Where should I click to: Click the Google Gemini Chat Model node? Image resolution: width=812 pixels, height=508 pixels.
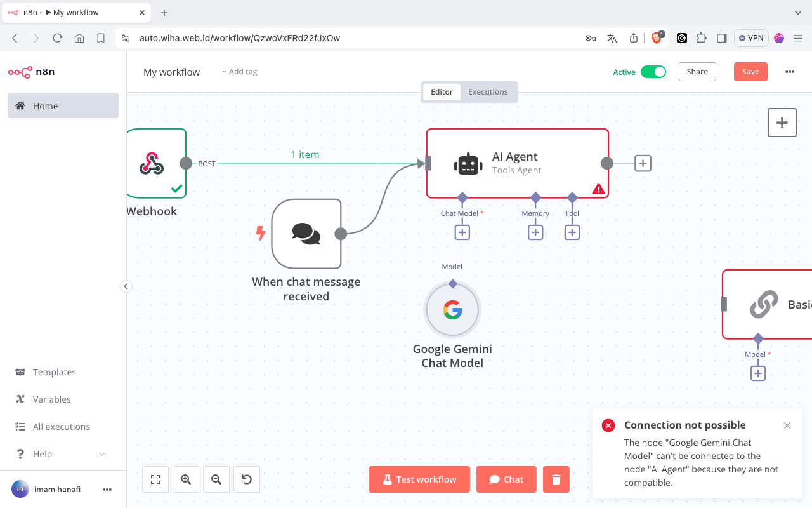click(452, 310)
